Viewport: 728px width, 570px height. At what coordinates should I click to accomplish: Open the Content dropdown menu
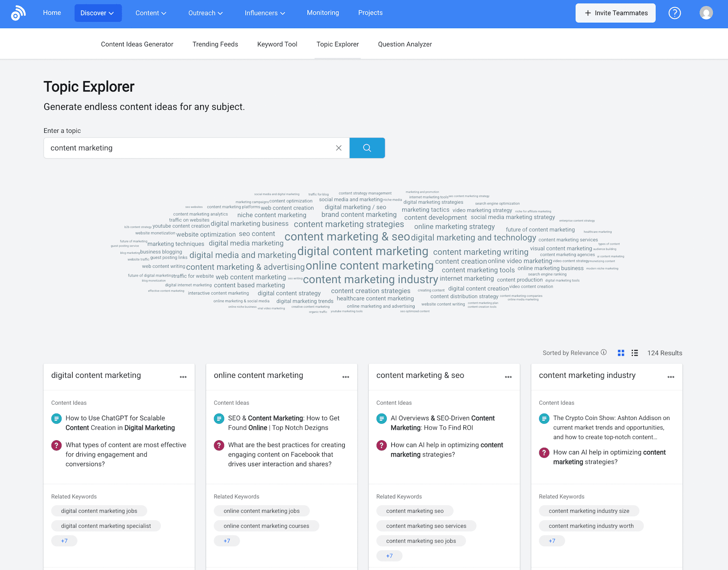pyautogui.click(x=150, y=13)
